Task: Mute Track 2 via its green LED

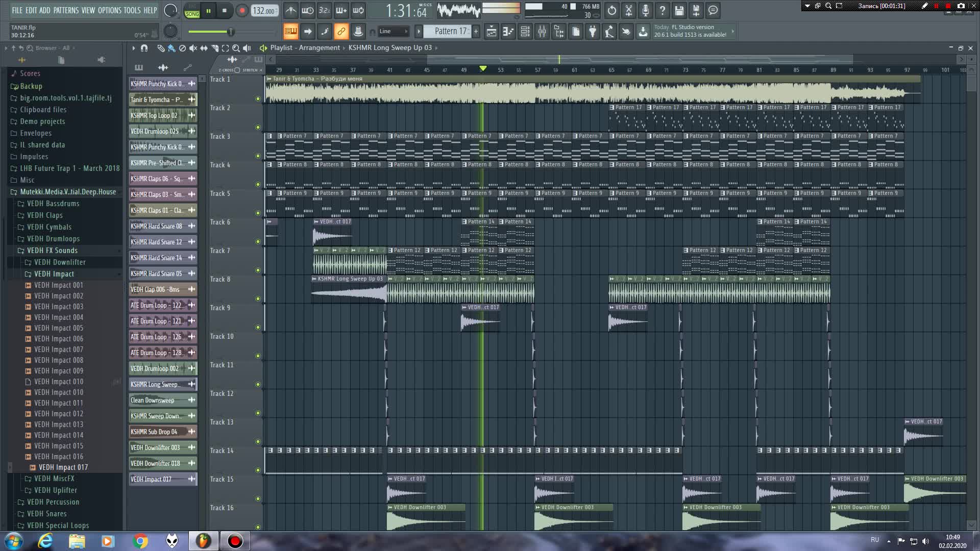Action: [x=258, y=128]
